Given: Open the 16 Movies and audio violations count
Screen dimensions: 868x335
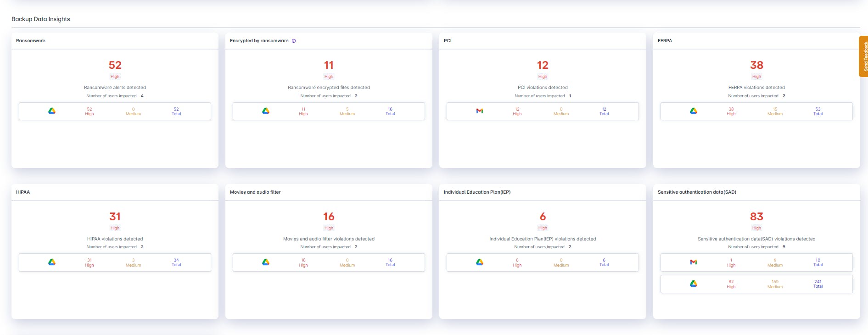Looking at the screenshot, I should pos(329,217).
